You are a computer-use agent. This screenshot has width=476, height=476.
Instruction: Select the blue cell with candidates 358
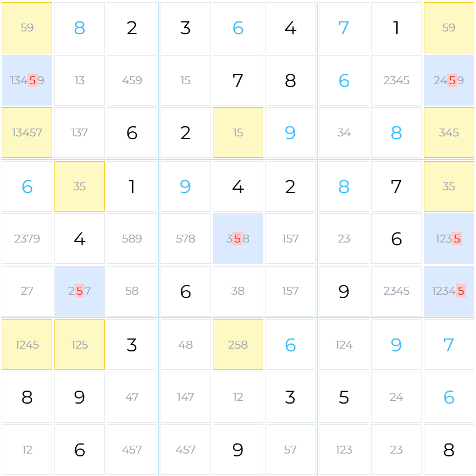click(x=238, y=239)
